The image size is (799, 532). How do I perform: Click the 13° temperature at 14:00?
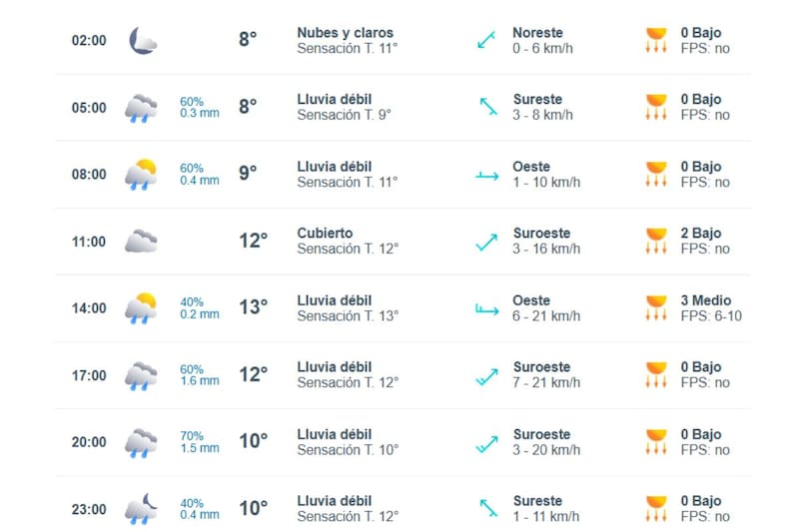[253, 307]
